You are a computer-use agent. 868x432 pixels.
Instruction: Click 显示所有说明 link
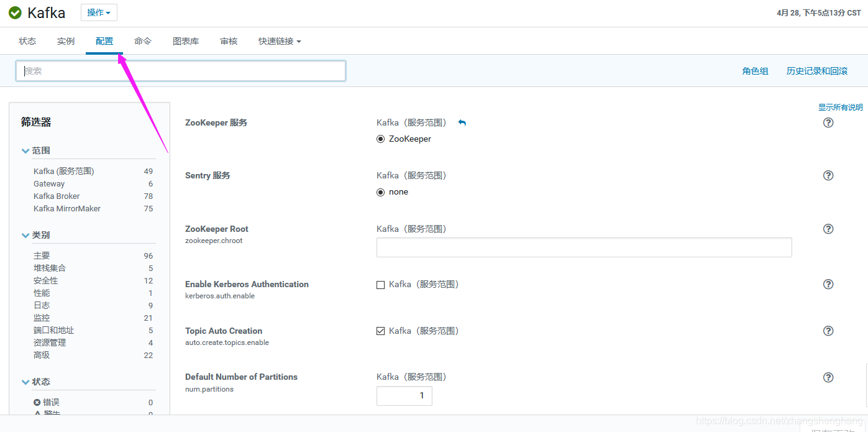[841, 107]
